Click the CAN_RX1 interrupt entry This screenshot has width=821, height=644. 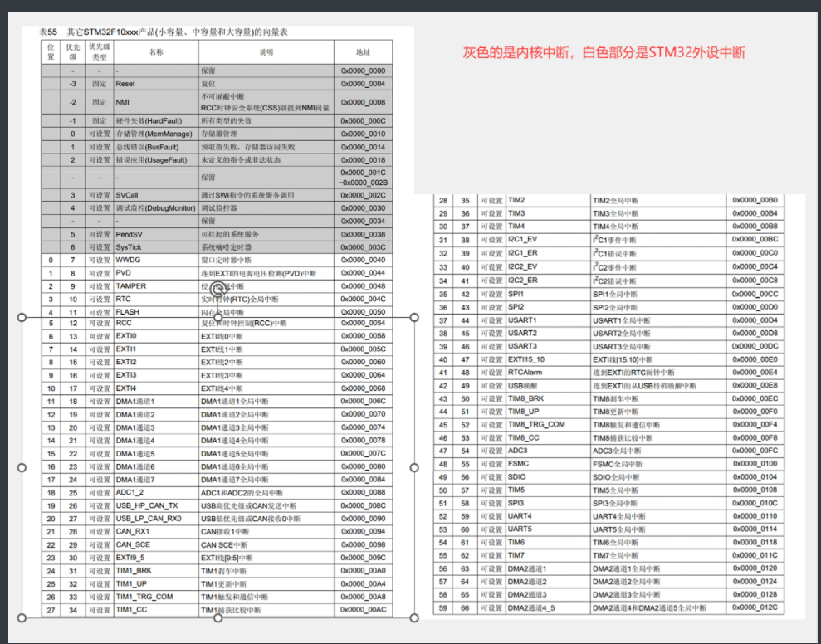[x=133, y=531]
